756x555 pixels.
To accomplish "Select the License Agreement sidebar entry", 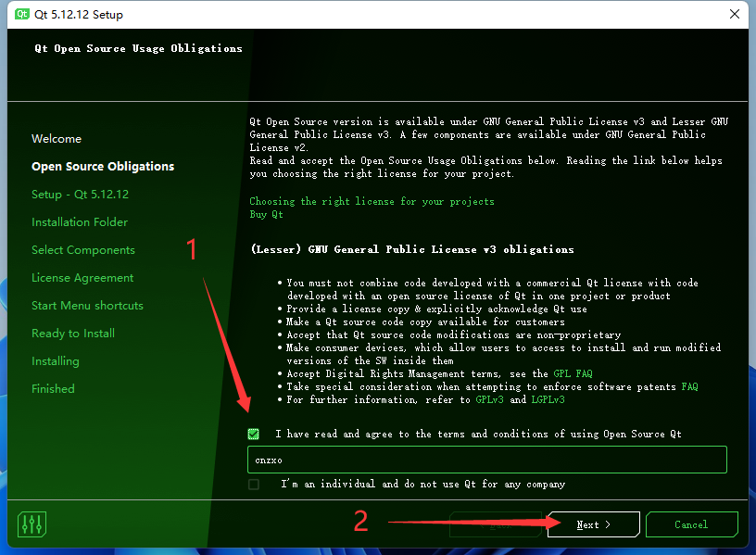I will point(82,277).
